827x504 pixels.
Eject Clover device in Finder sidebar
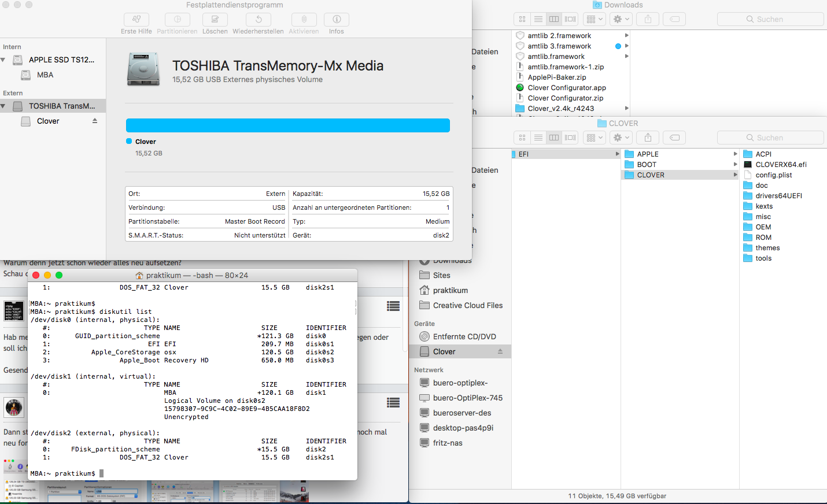click(500, 351)
